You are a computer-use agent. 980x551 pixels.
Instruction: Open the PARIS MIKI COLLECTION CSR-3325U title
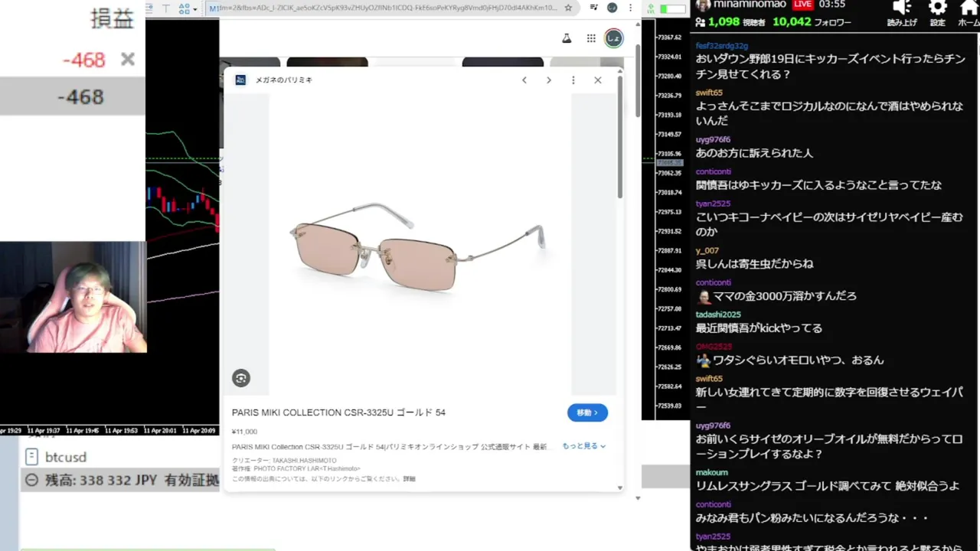click(x=338, y=412)
